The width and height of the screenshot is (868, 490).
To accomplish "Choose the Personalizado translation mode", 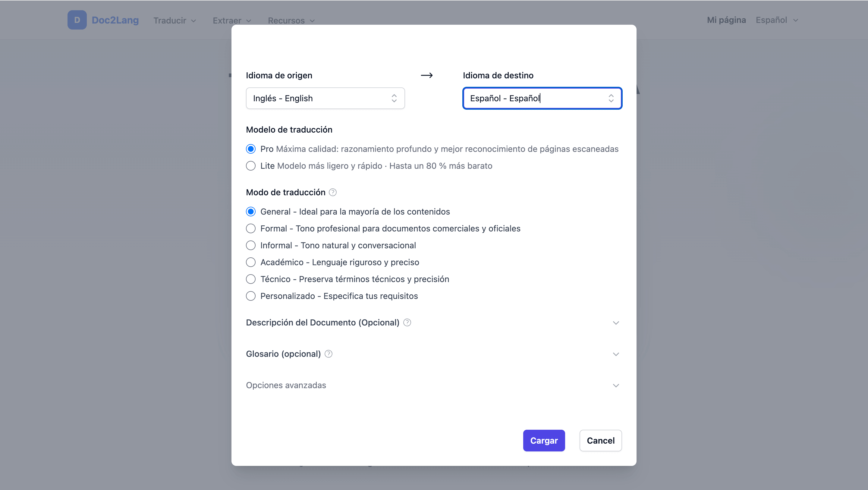I will click(x=251, y=296).
